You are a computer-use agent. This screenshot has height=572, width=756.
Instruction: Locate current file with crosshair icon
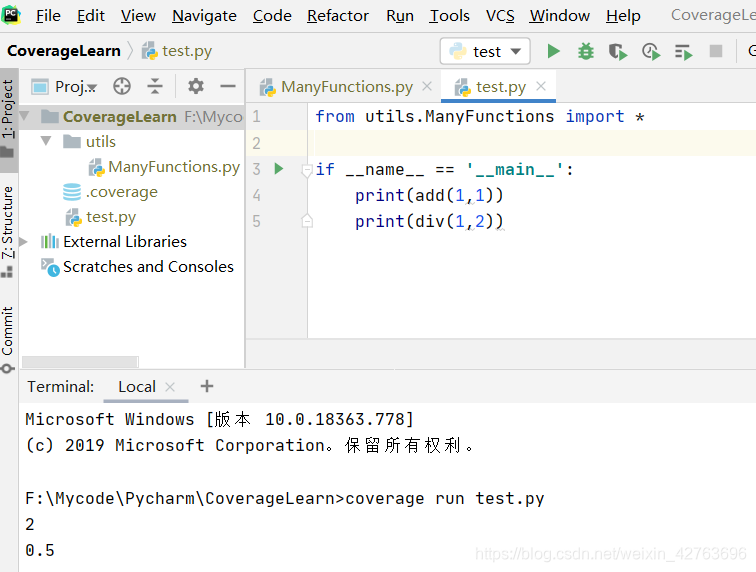(x=122, y=87)
